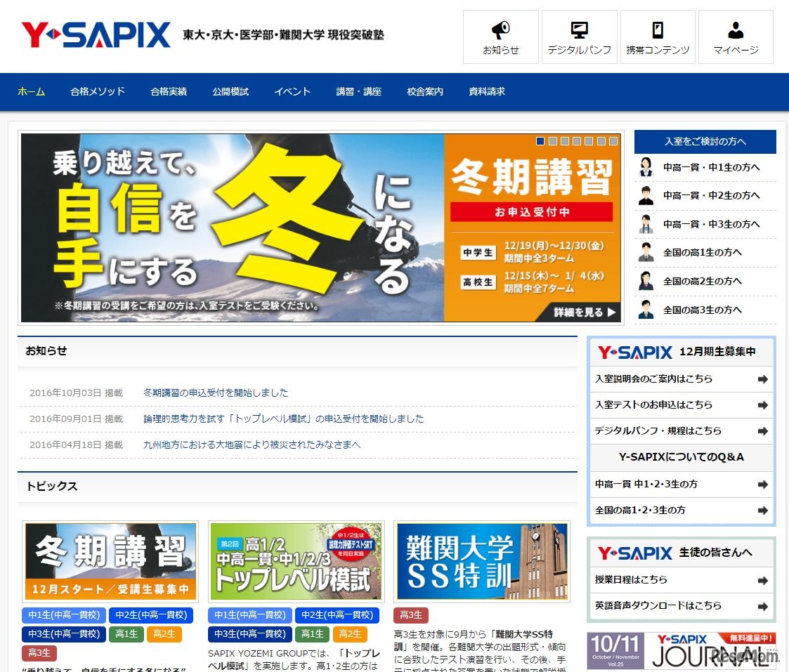Click the avatar beside 全国の高2生の方へ

646,281
